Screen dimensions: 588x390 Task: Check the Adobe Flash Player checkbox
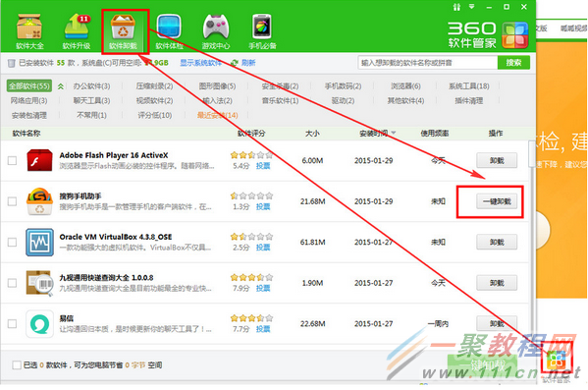(13, 161)
